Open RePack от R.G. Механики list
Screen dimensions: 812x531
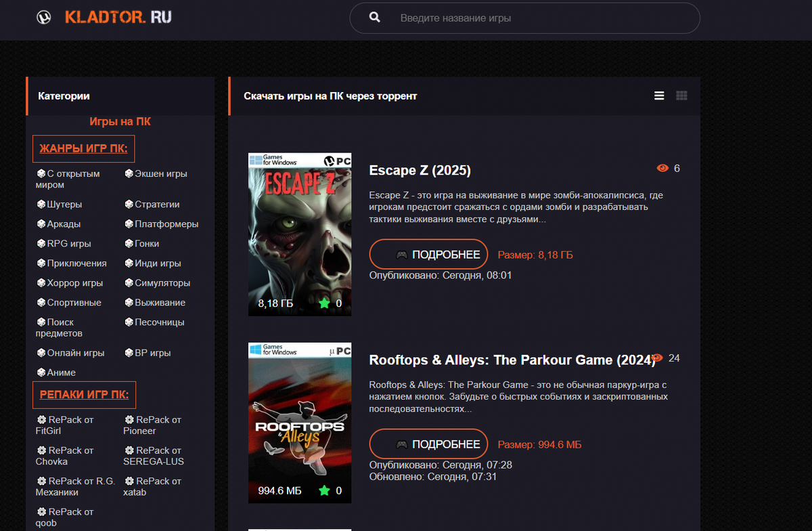point(76,486)
